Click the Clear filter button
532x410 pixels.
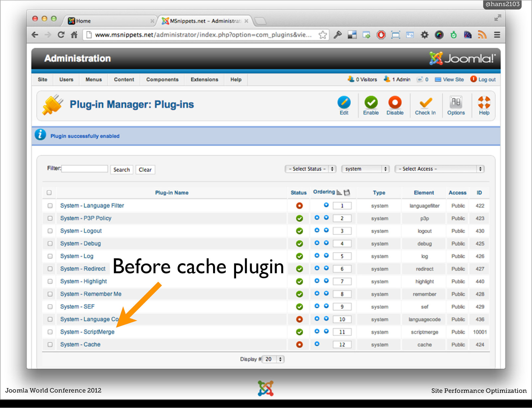(145, 170)
